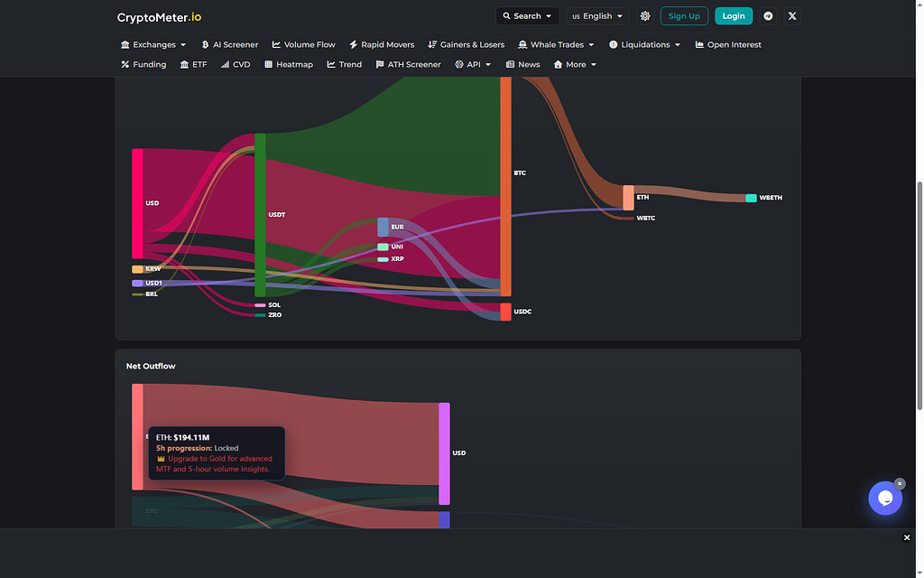Image resolution: width=924 pixels, height=578 pixels.
Task: Click the blue EUR node
Action: pyautogui.click(x=383, y=227)
